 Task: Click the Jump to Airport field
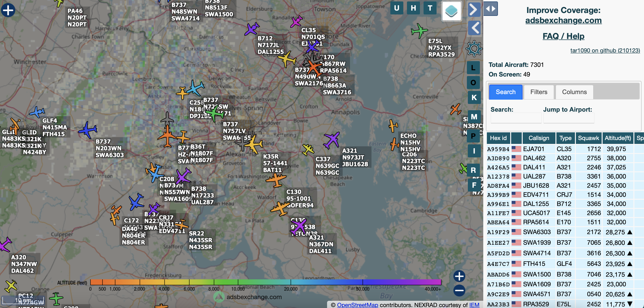click(568, 118)
